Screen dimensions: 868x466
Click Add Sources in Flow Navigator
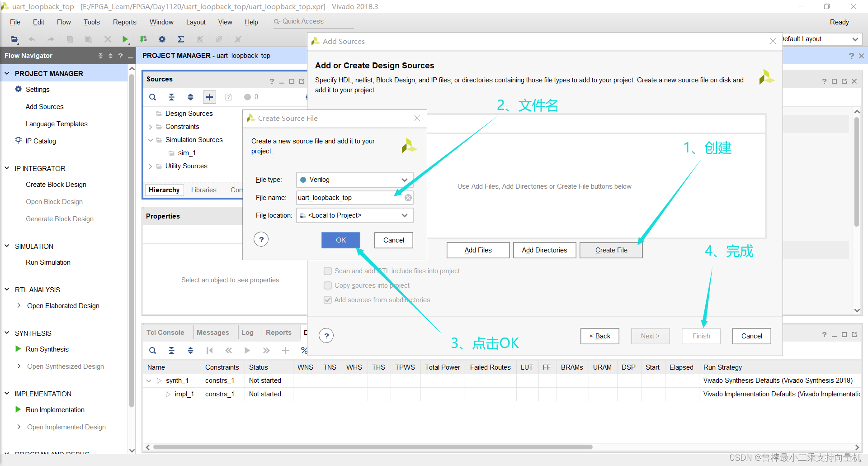[x=45, y=107]
